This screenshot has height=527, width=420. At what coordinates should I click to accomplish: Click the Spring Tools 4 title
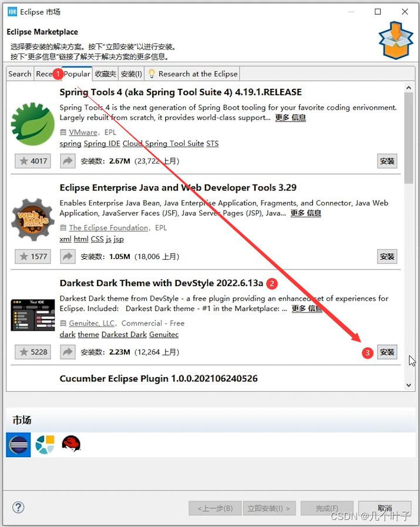click(180, 92)
